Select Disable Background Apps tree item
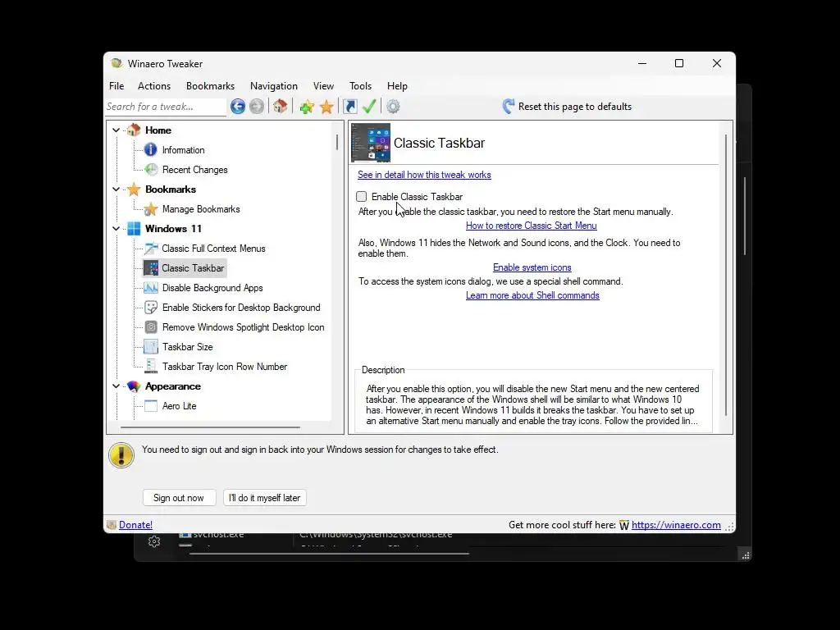Image resolution: width=840 pixels, height=630 pixels. pyautogui.click(x=212, y=288)
